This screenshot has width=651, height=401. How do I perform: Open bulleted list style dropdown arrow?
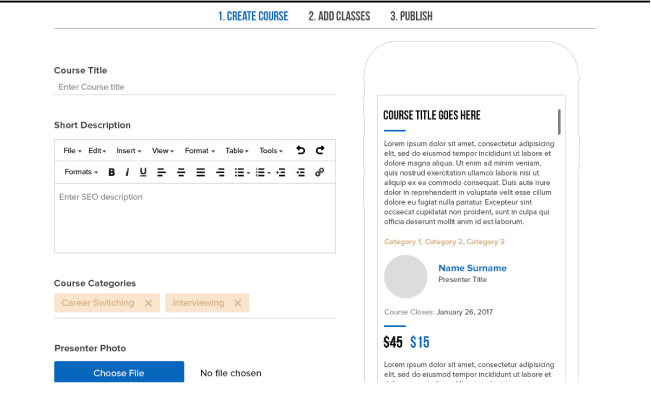(x=248, y=173)
